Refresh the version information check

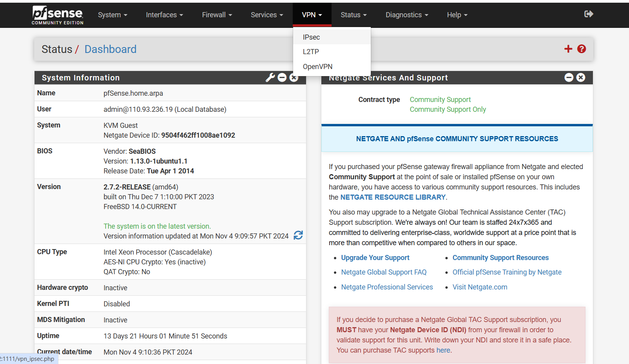(298, 235)
